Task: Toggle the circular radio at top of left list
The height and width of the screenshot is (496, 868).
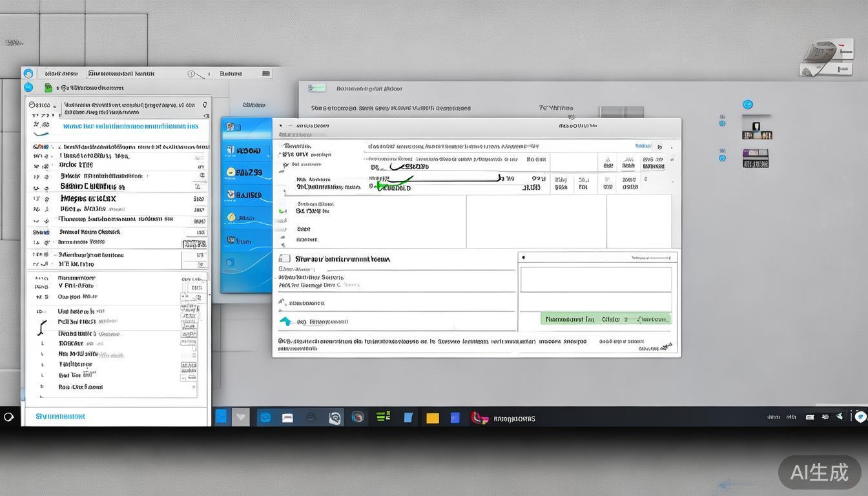Action: [x=31, y=104]
